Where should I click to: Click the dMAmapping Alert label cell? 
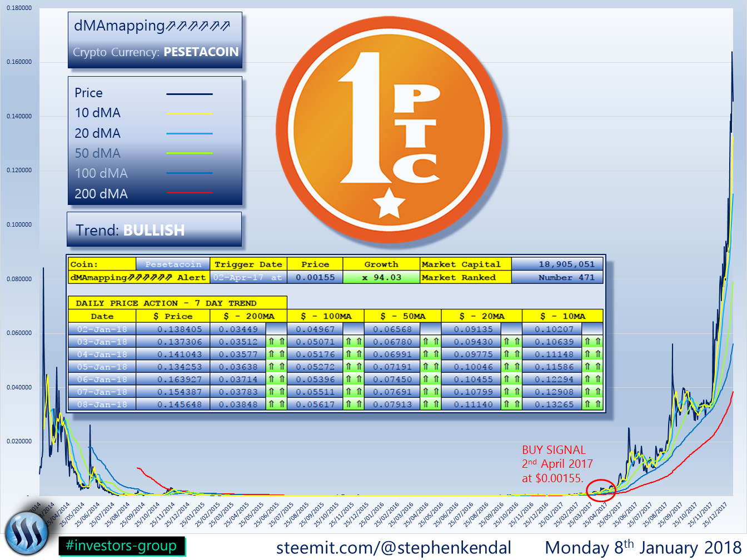[x=138, y=277]
